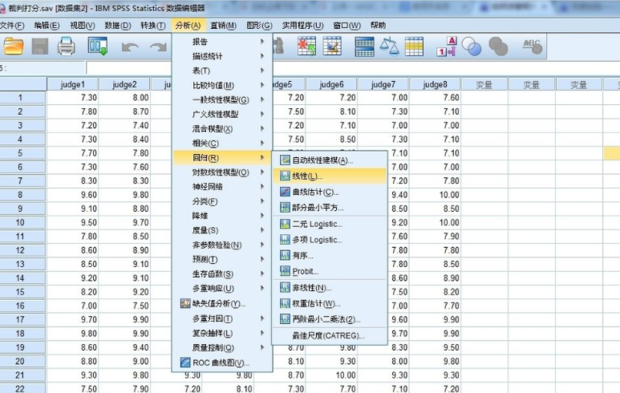The height and width of the screenshot is (393, 620).
Task: Click the Insert Variable toolbar icon
Action: coord(332,47)
